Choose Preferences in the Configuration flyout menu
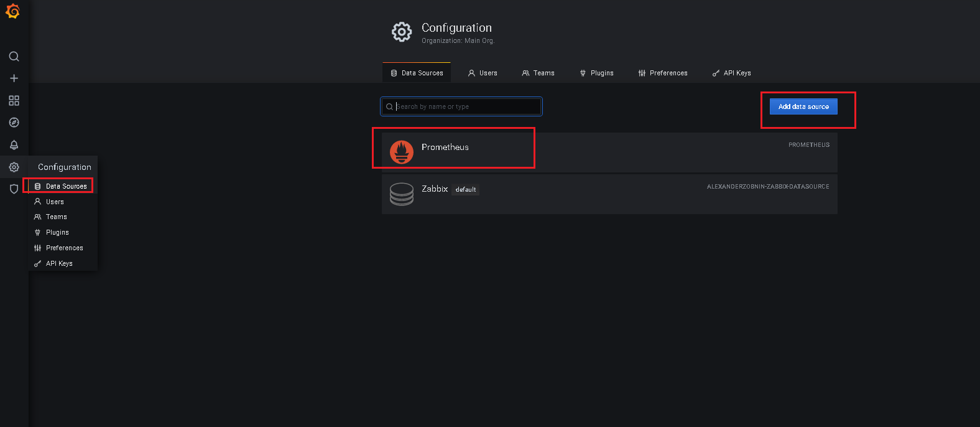Viewport: 980px width, 427px height. pos(64,248)
